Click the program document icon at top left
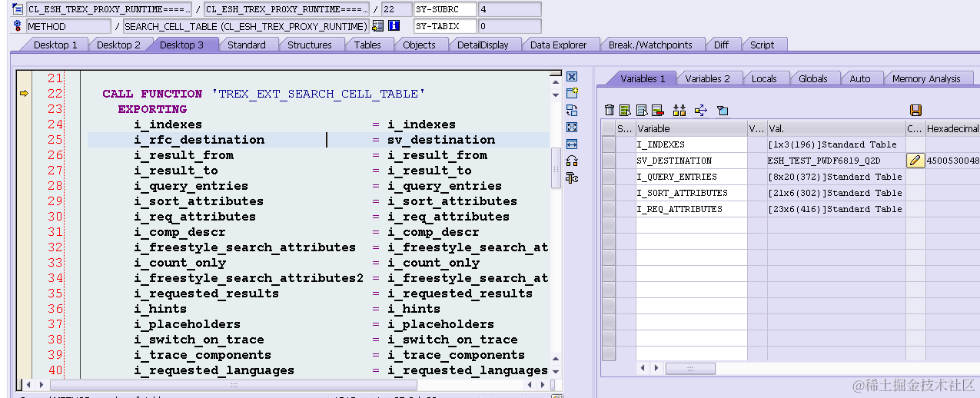980x398 pixels. [x=18, y=9]
